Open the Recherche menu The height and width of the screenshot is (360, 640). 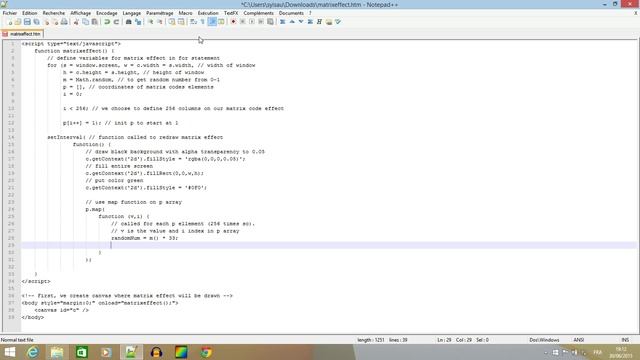coord(54,13)
